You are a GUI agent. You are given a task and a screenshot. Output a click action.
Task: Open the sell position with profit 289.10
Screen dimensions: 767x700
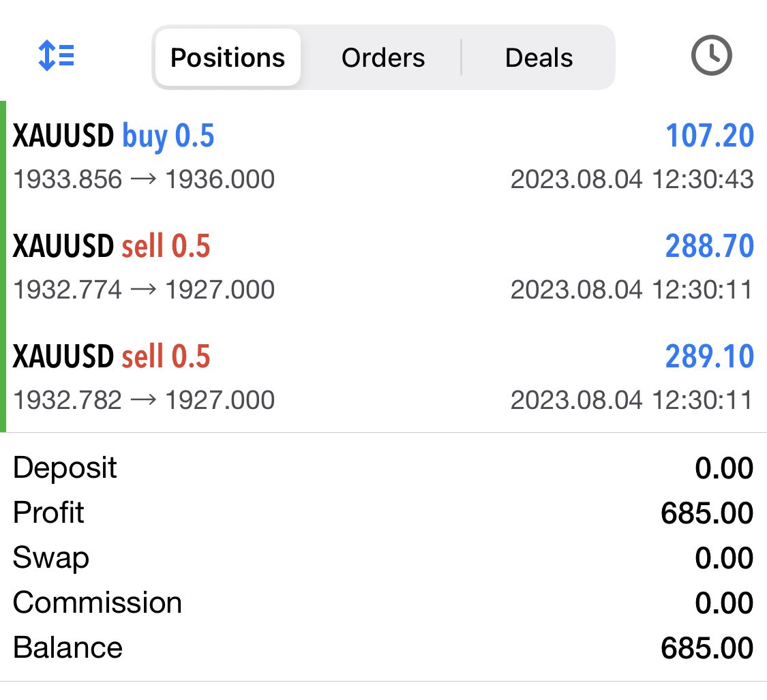pos(383,377)
